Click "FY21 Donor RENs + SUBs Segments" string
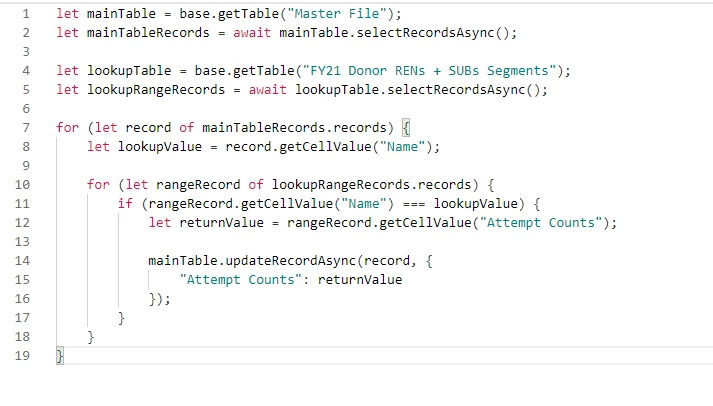The image size is (713, 406). [x=429, y=71]
